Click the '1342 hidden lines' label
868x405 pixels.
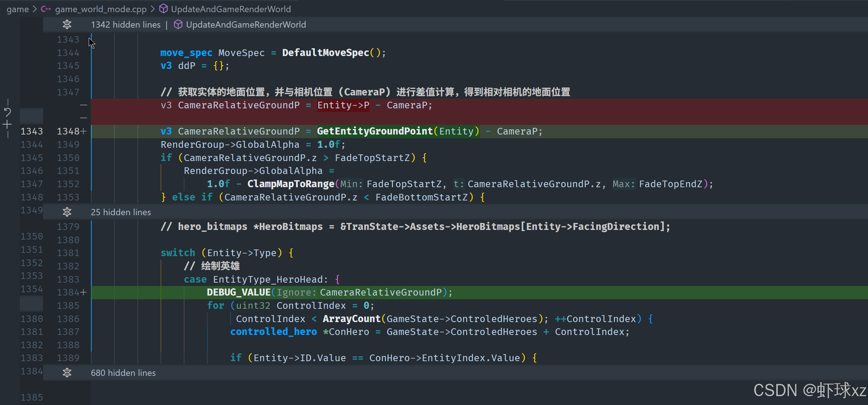[x=126, y=25]
